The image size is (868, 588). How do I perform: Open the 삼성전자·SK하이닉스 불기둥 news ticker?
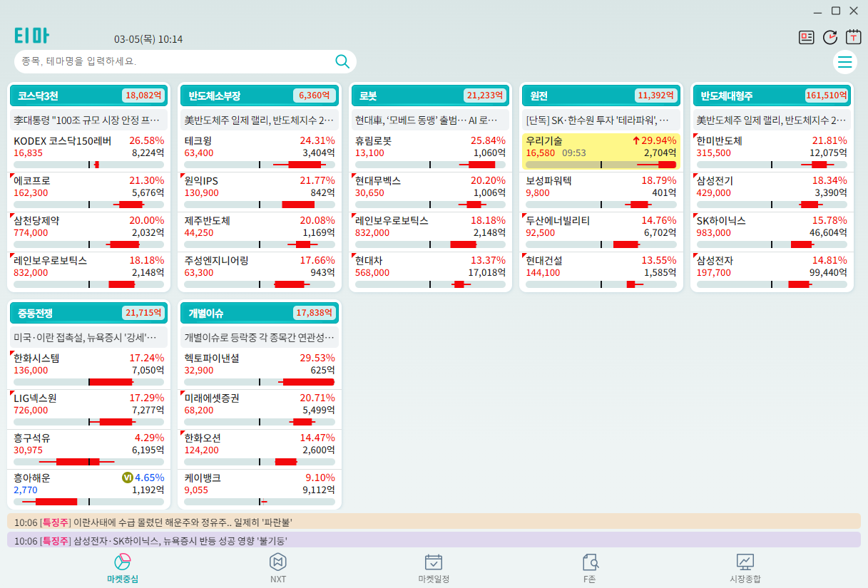[434, 540]
